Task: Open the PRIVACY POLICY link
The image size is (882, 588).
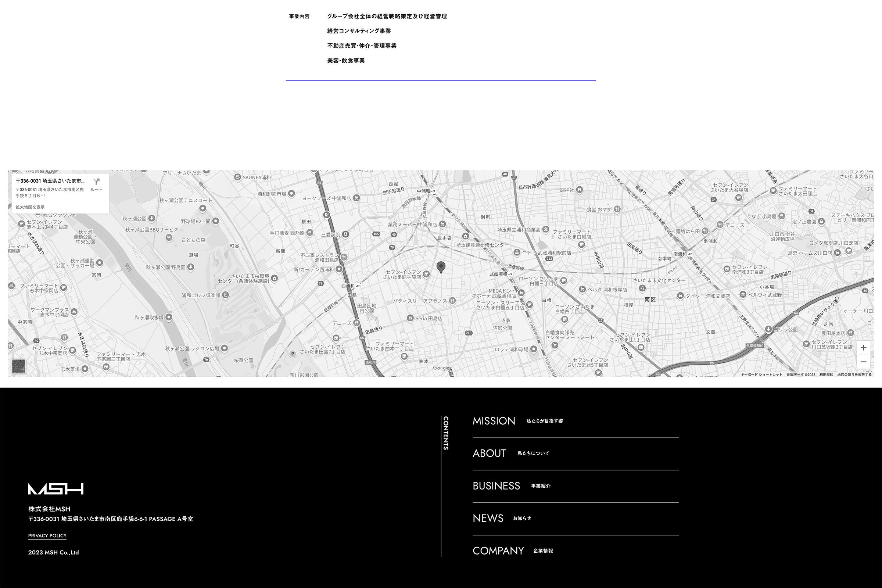Action: tap(47, 535)
